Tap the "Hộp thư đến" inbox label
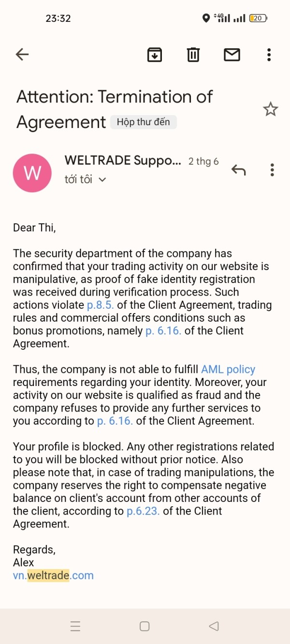The width and height of the screenshot is (290, 644). [143, 122]
